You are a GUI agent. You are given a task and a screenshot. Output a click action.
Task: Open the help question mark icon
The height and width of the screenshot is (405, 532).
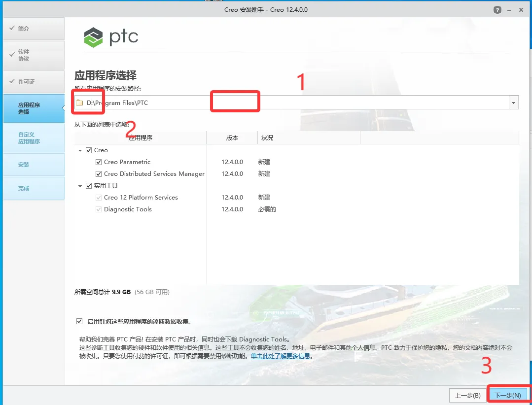497,10
